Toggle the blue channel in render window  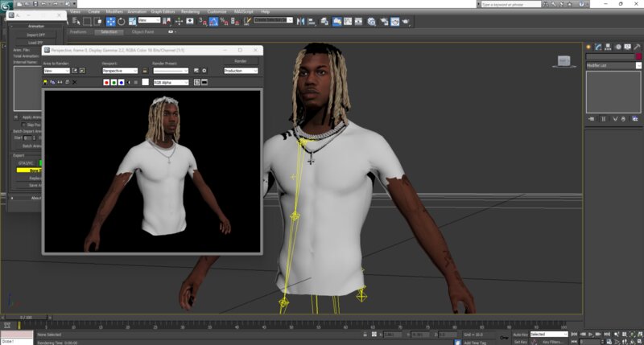121,82
